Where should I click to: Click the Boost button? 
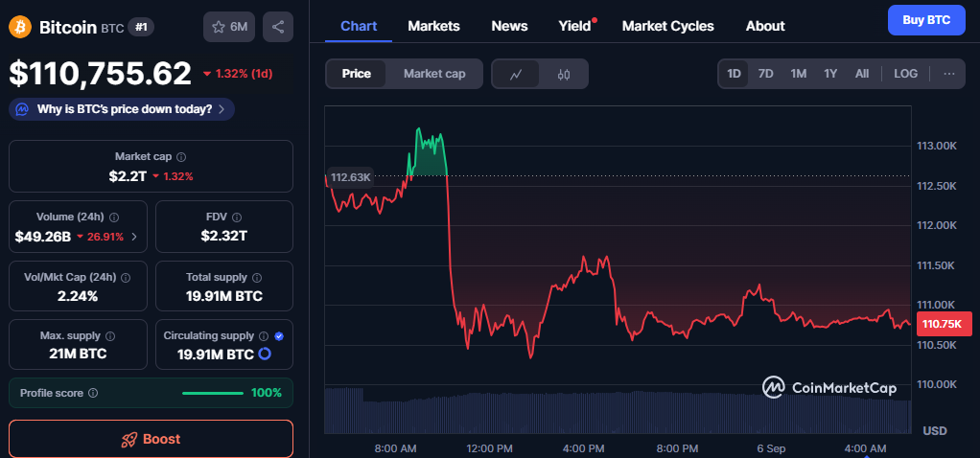click(151, 439)
